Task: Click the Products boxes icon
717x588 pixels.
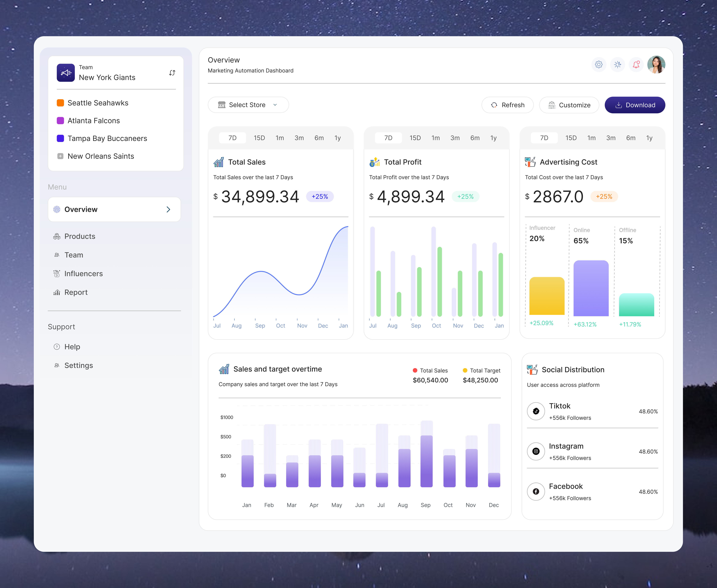Action: point(57,236)
